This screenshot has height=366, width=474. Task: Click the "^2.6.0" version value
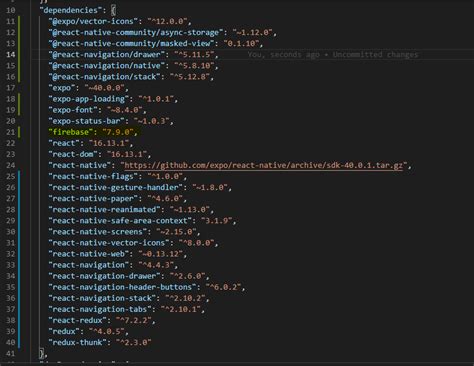click(x=188, y=276)
